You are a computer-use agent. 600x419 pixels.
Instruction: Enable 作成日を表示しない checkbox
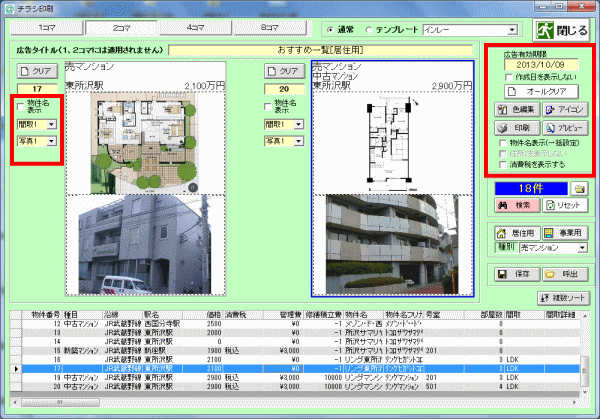click(509, 77)
